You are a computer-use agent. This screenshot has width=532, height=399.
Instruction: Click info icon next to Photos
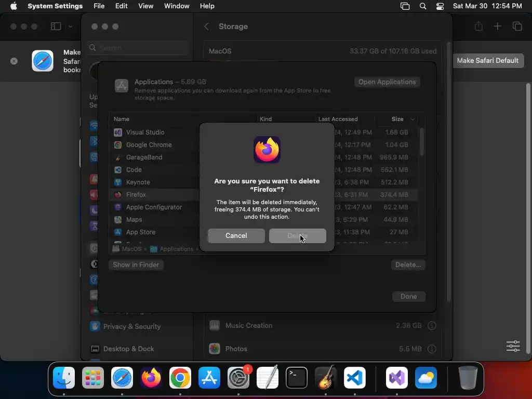click(432, 349)
